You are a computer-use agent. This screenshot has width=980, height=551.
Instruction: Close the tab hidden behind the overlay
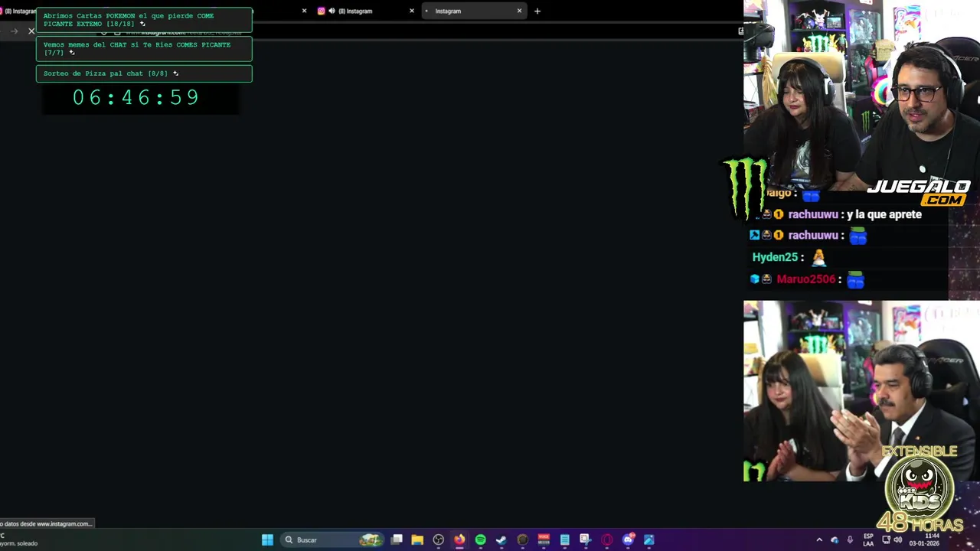[x=304, y=11]
